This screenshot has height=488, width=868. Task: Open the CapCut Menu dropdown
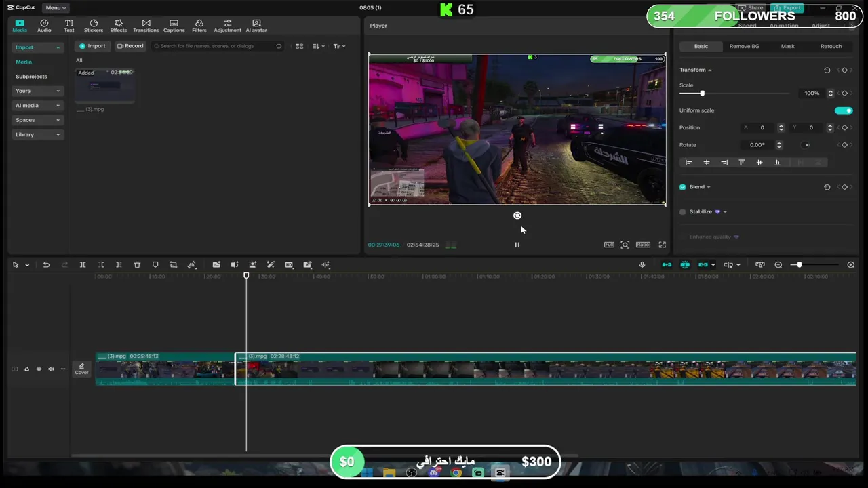point(56,7)
